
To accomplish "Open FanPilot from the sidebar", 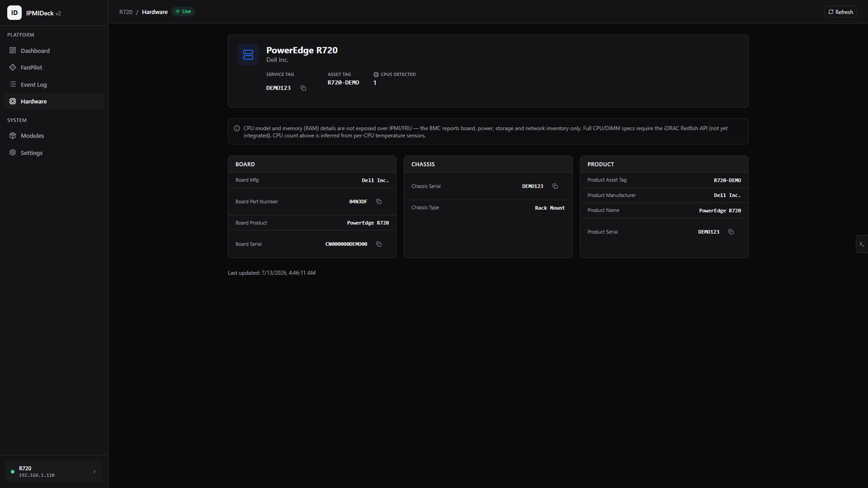I will pos(54,67).
